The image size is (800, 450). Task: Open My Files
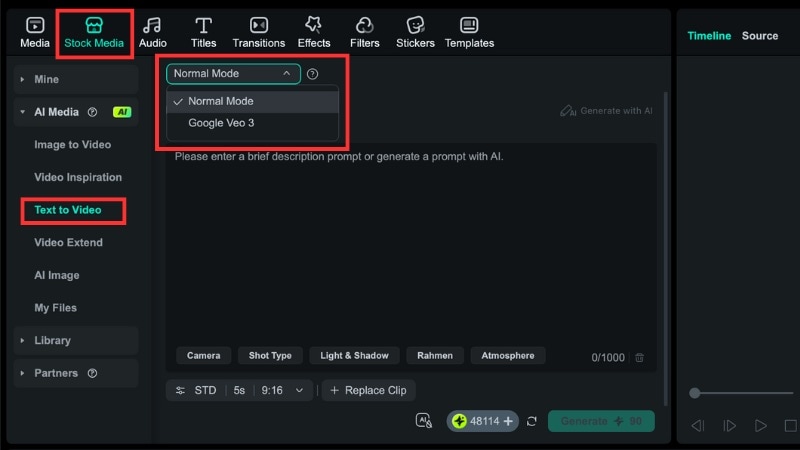coord(56,308)
